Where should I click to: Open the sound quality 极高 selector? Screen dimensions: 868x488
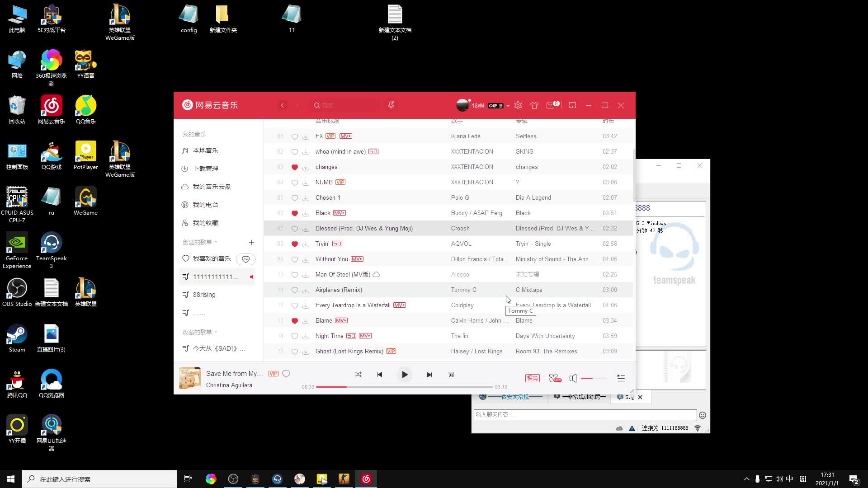click(533, 378)
